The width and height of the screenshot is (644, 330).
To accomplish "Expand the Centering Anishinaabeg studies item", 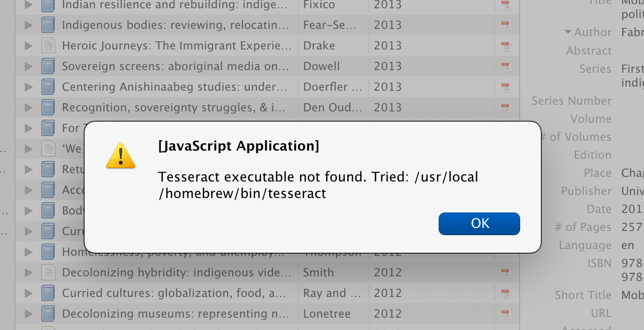I will point(28,87).
